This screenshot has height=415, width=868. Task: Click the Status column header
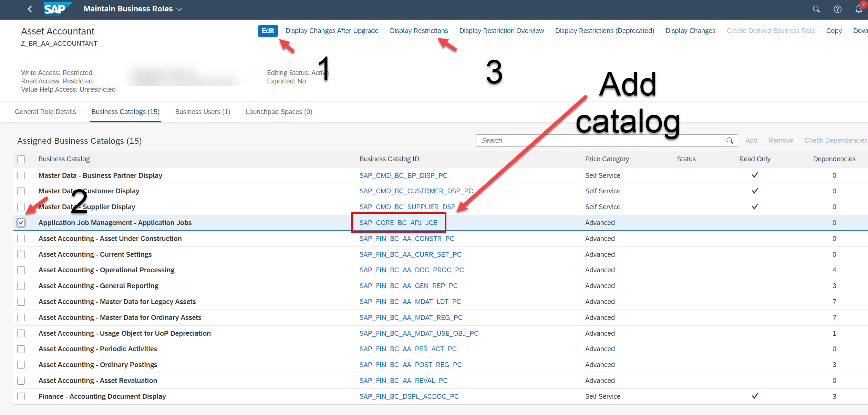686,159
